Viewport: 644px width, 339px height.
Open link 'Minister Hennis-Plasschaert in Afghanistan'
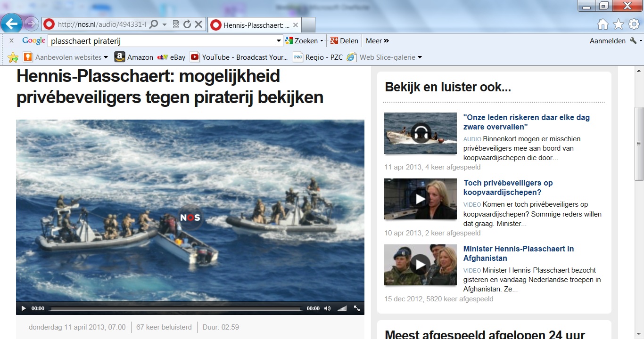(518, 253)
